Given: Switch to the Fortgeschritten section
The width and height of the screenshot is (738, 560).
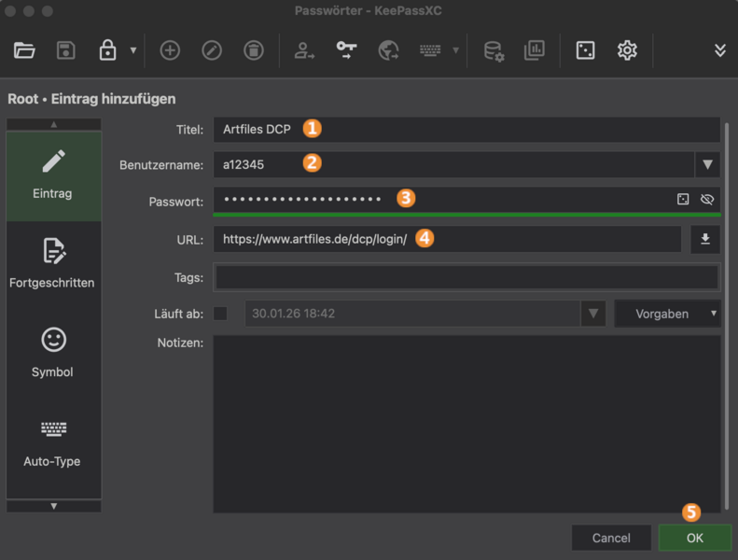Looking at the screenshot, I should point(53,263).
